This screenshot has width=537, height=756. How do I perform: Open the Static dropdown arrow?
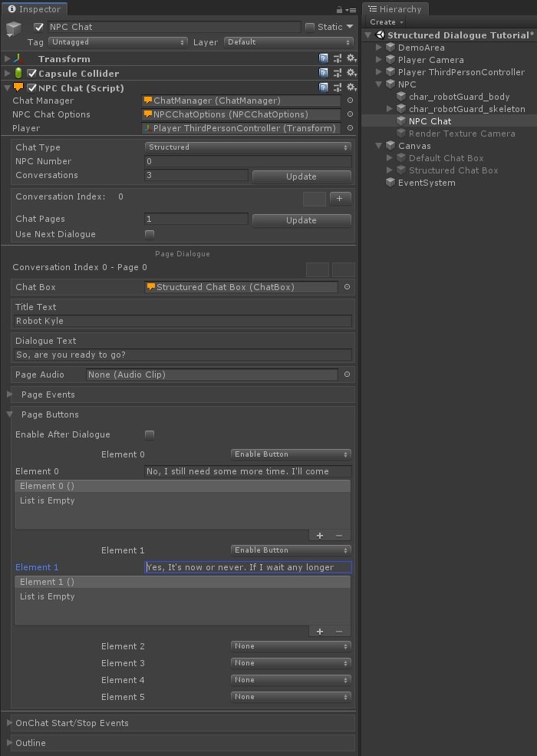350,27
